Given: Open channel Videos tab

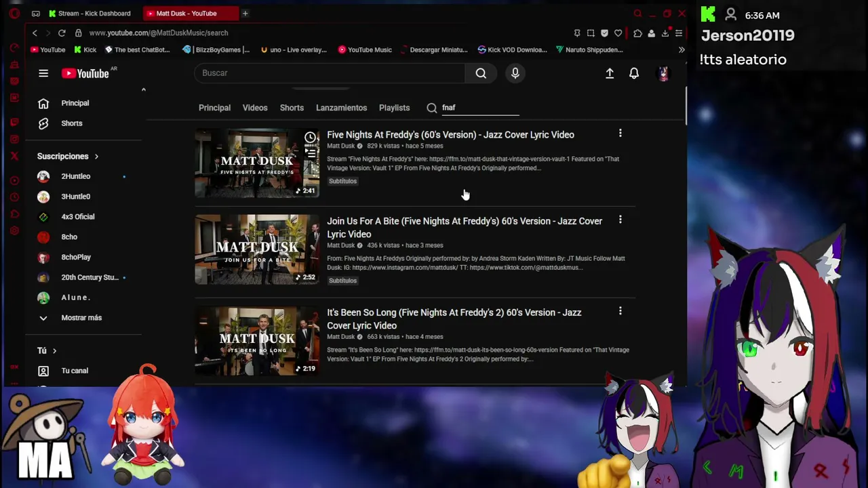Looking at the screenshot, I should pos(255,108).
